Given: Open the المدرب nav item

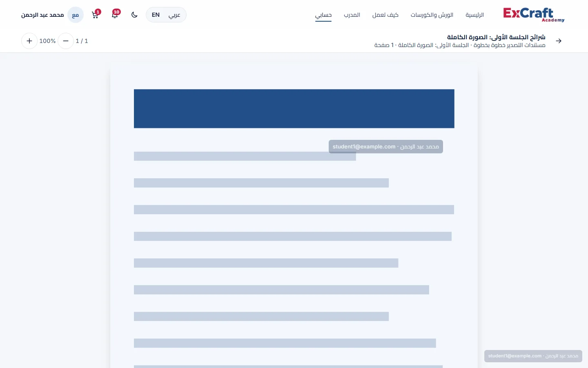Looking at the screenshot, I should pyautogui.click(x=352, y=15).
